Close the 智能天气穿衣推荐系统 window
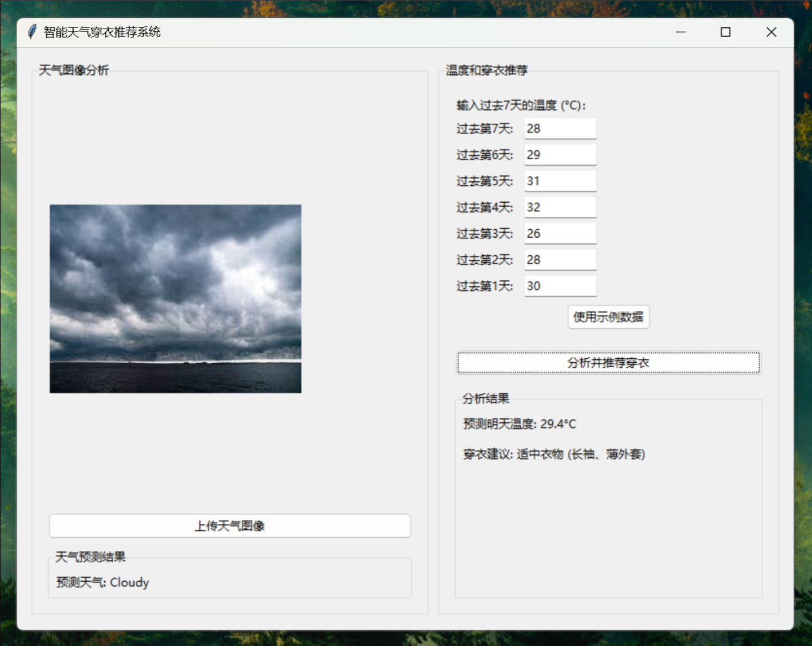The height and width of the screenshot is (646, 812). click(x=771, y=32)
